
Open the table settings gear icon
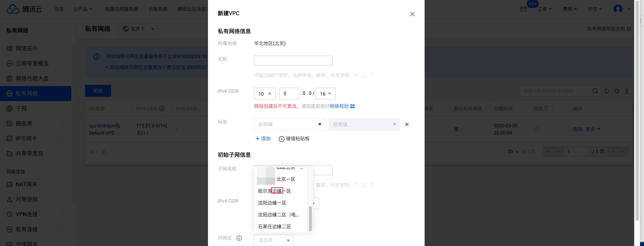point(617,91)
